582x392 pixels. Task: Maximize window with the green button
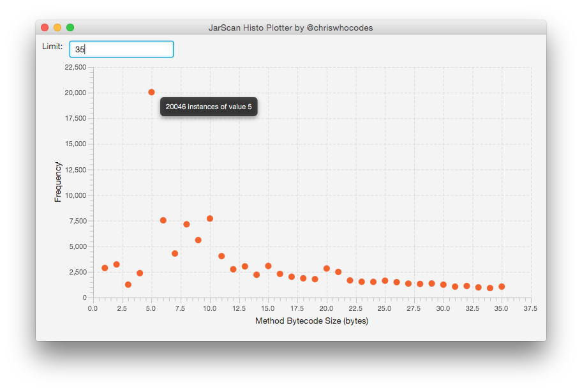(x=70, y=27)
